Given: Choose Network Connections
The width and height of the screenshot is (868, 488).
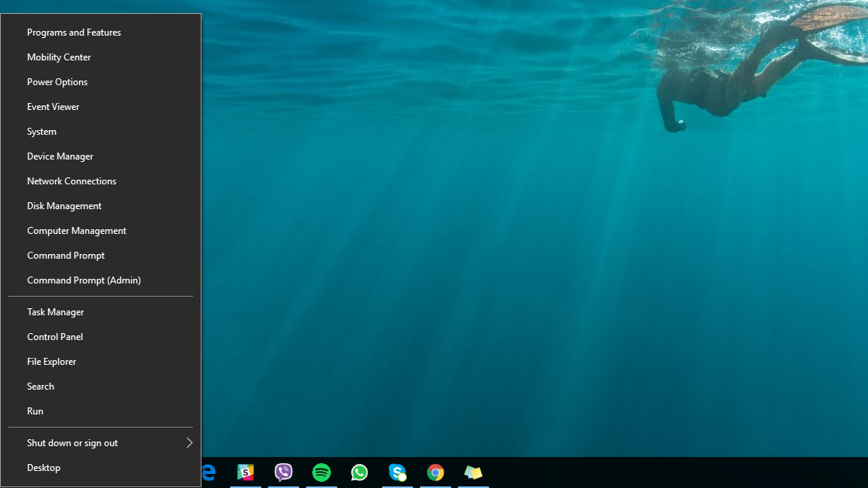Looking at the screenshot, I should click(x=71, y=181).
